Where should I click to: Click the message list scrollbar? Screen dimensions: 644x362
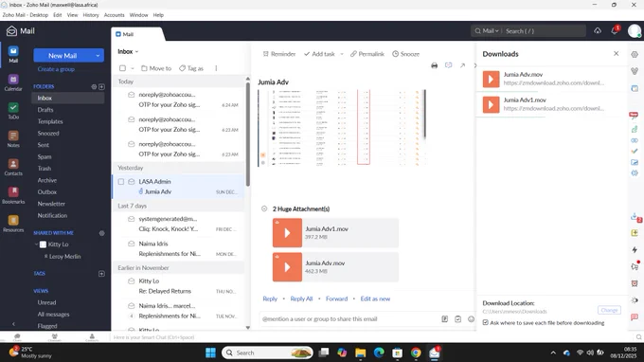click(248, 134)
